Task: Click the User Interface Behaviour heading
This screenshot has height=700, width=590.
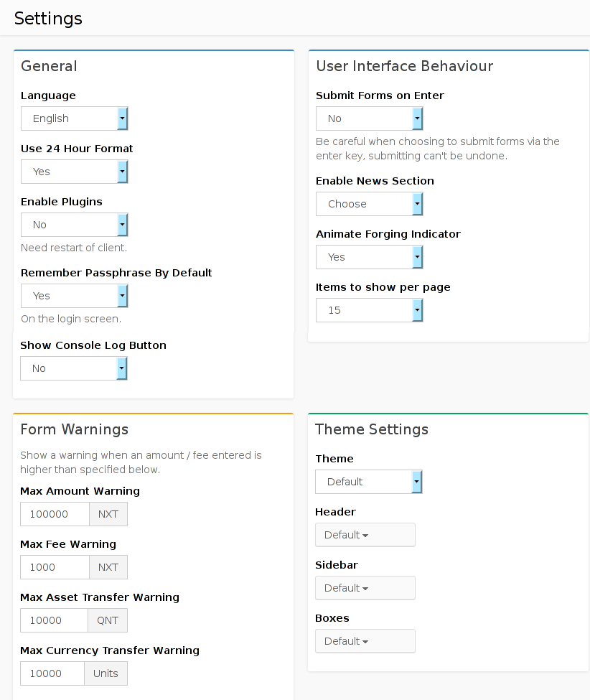Action: (x=404, y=66)
